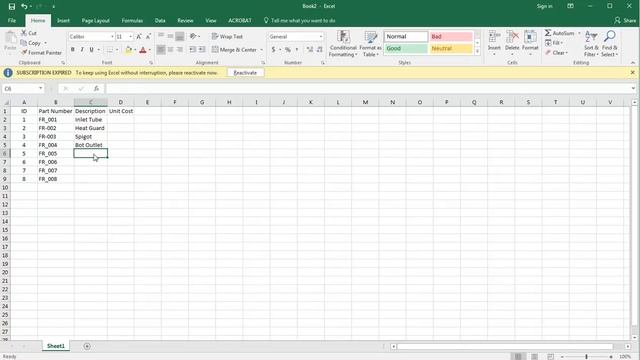Switch to the Page Layout tab
The width and height of the screenshot is (640, 360).
(96, 20)
